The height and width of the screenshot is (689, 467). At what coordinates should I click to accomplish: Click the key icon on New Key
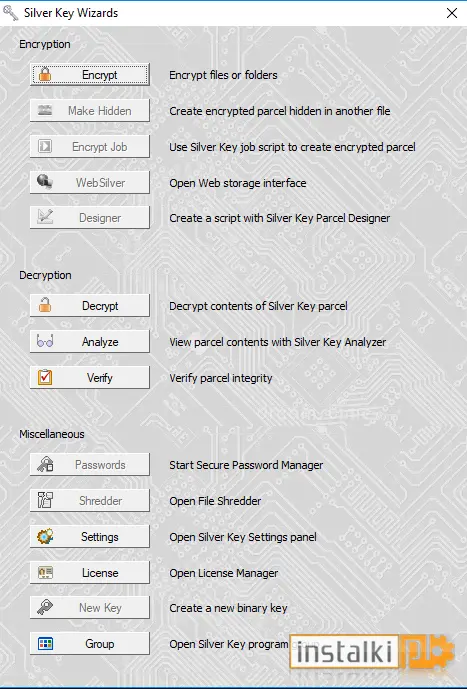click(45, 608)
